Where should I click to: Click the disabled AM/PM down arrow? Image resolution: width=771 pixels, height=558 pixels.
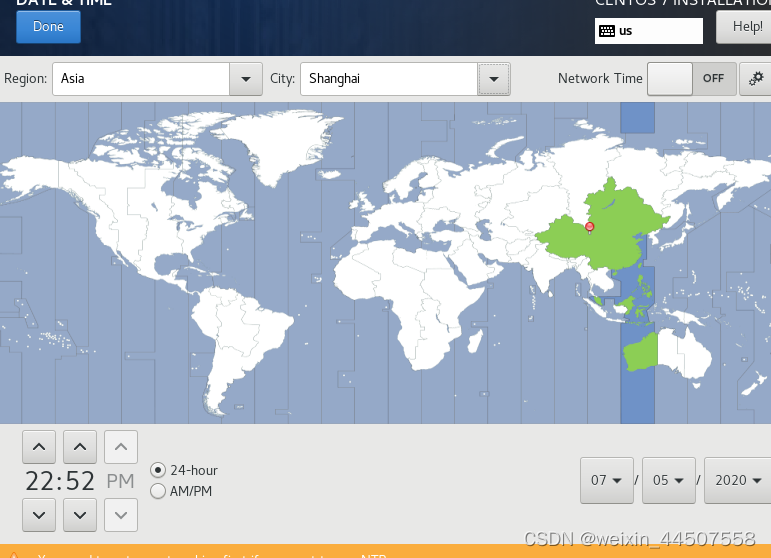click(x=121, y=515)
